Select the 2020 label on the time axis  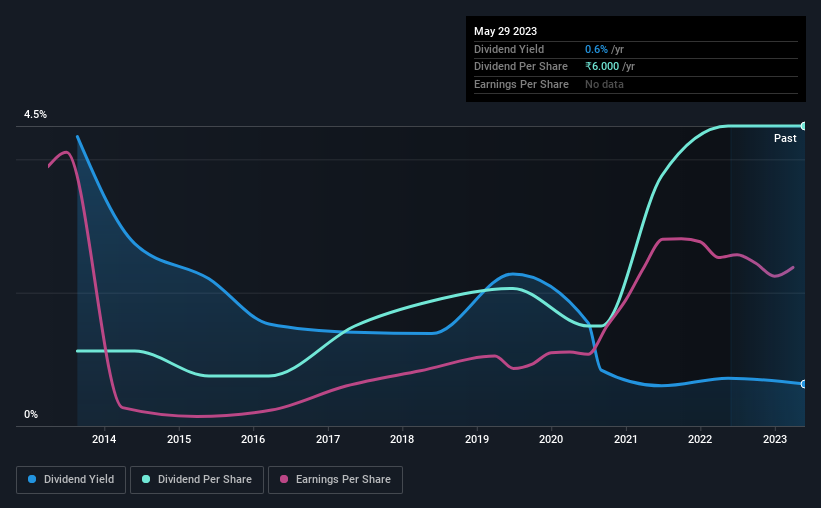(x=551, y=439)
